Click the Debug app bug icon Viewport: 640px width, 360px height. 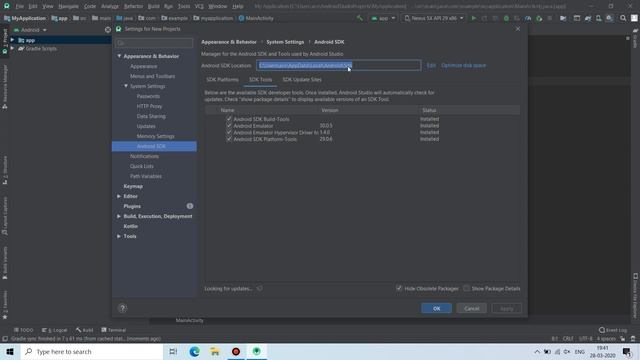(506, 18)
